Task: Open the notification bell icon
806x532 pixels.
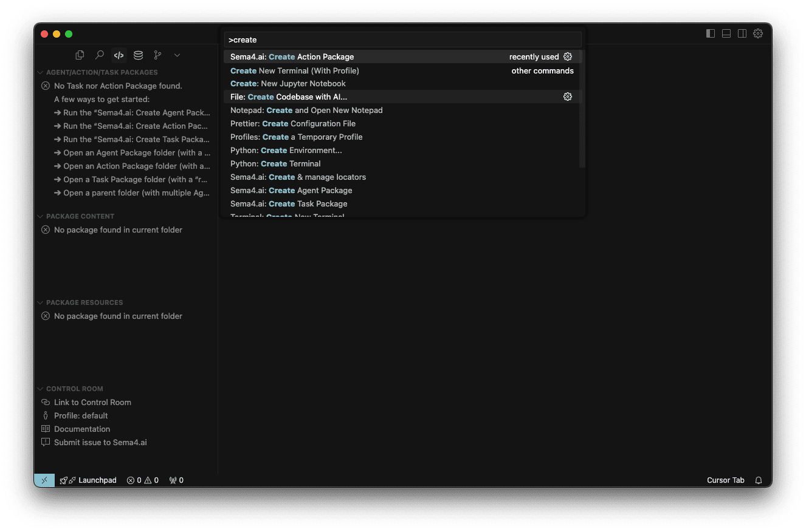Action: [758, 480]
